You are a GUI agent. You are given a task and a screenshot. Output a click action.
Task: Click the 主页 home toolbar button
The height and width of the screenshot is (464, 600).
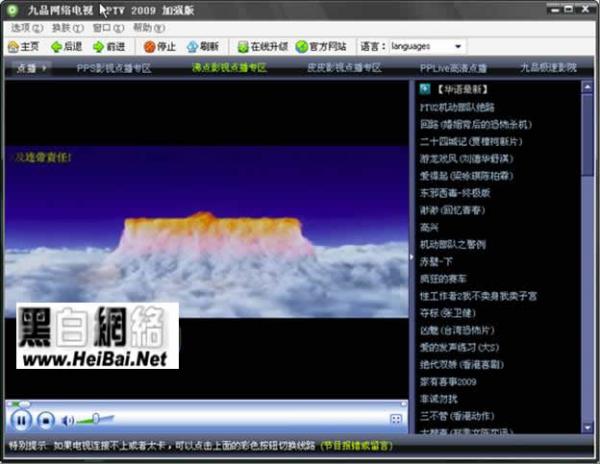[23, 47]
